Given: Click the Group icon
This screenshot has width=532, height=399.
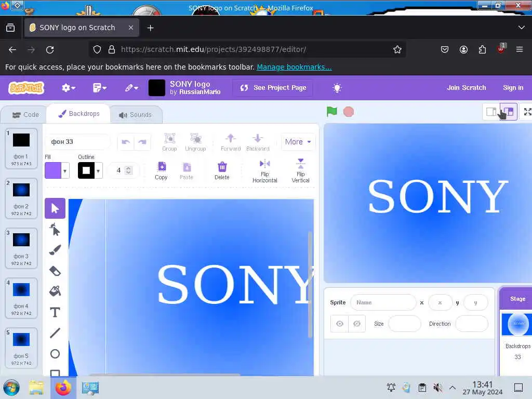Looking at the screenshot, I should pos(170,142).
